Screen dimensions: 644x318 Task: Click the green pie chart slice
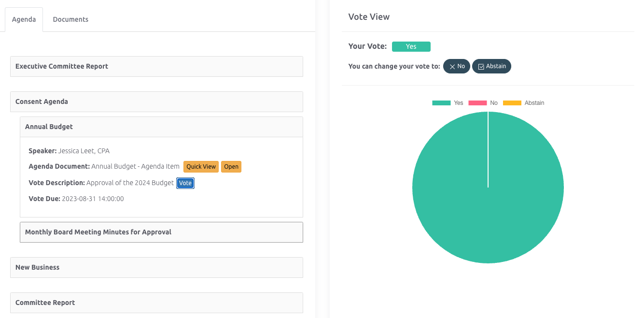[x=488, y=203]
